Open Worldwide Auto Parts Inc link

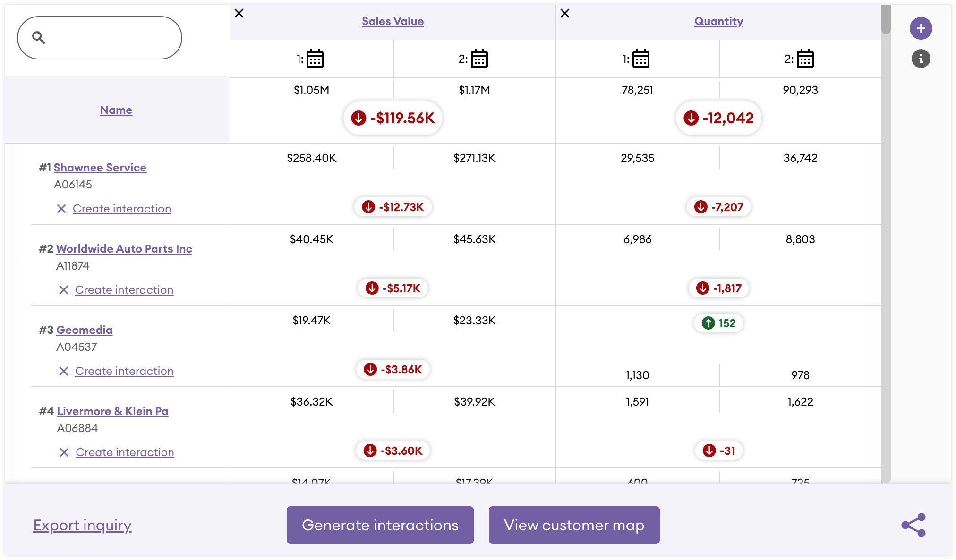[124, 249]
